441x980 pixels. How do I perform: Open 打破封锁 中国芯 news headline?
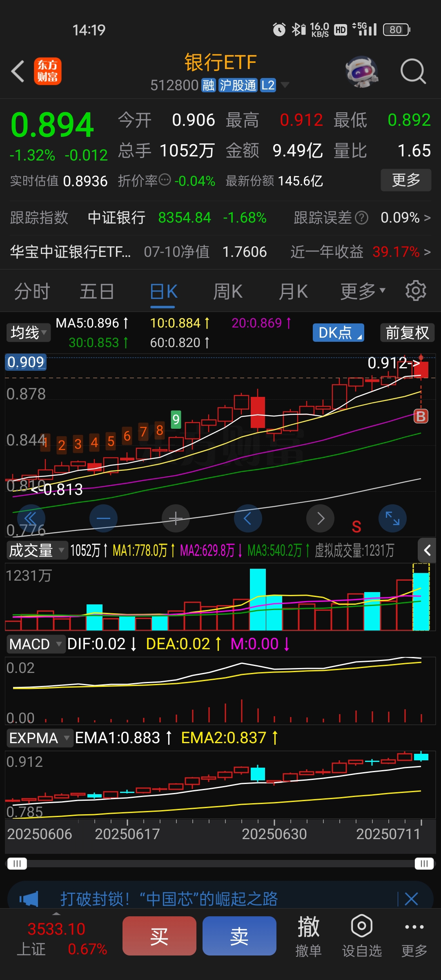coord(169,899)
